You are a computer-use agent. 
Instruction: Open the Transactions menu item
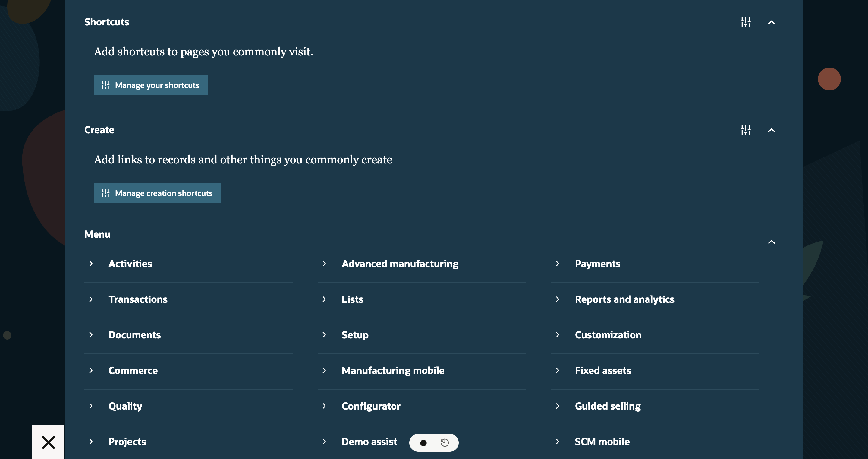(x=138, y=299)
